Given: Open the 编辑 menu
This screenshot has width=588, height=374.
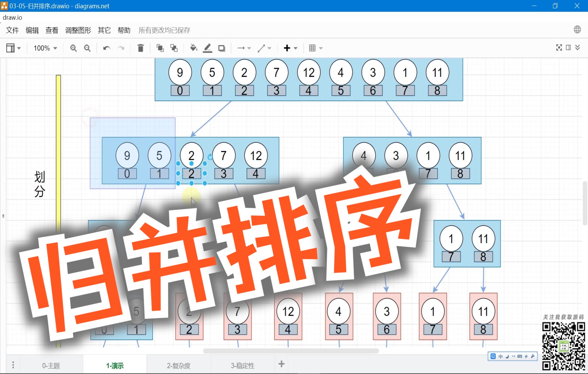Looking at the screenshot, I should [32, 30].
